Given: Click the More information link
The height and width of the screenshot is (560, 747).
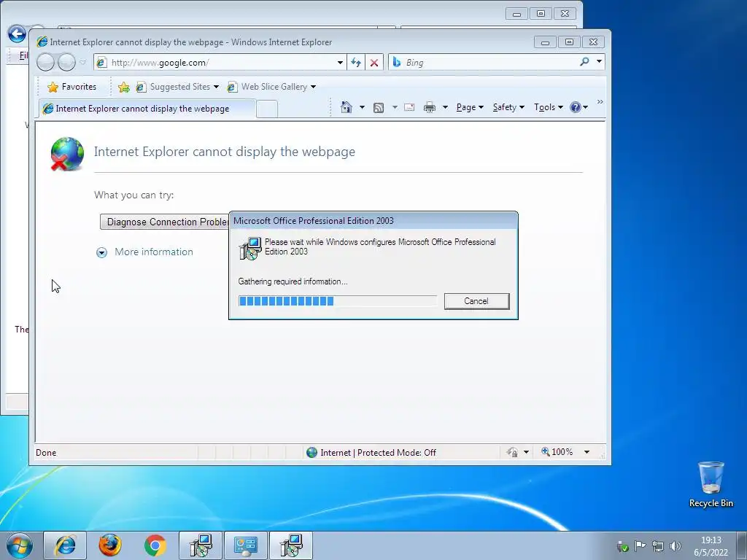Looking at the screenshot, I should (x=154, y=252).
